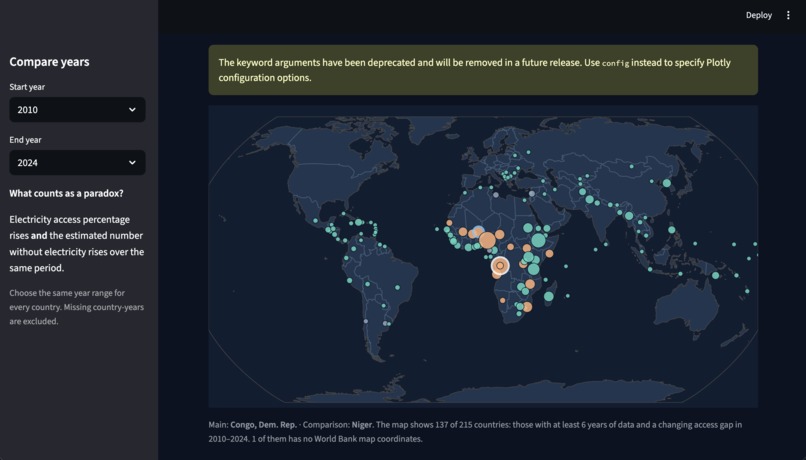Click the 'Main: Congo, Dem. Rep.' caption text
The width and height of the screenshot is (806, 460).
pyautogui.click(x=252, y=425)
